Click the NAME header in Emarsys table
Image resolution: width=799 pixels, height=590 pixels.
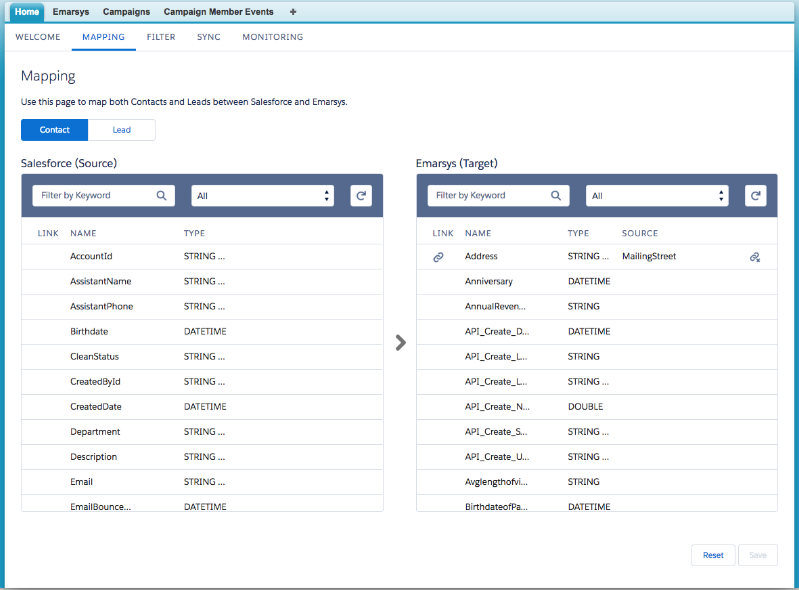(x=478, y=233)
